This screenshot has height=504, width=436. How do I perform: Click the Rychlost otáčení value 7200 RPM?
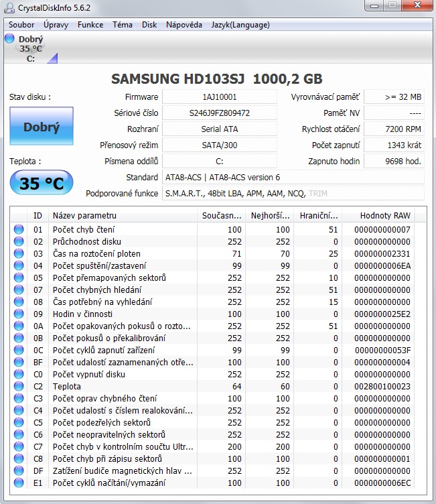[394, 129]
